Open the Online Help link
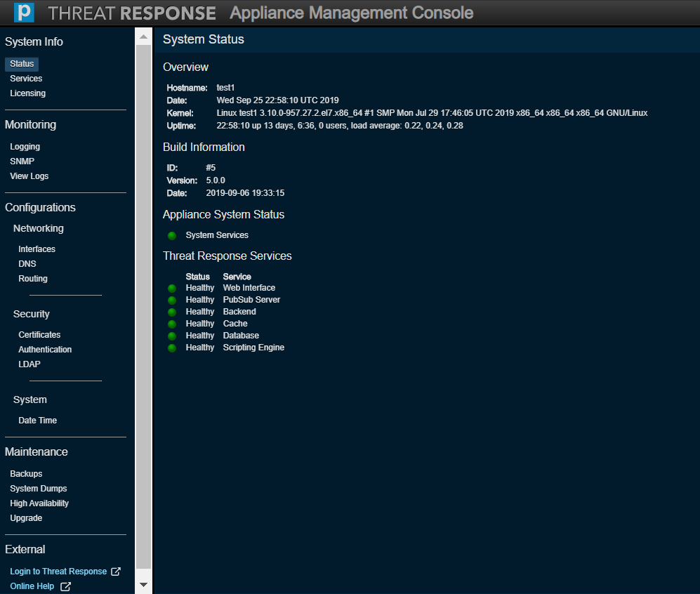 point(32,586)
